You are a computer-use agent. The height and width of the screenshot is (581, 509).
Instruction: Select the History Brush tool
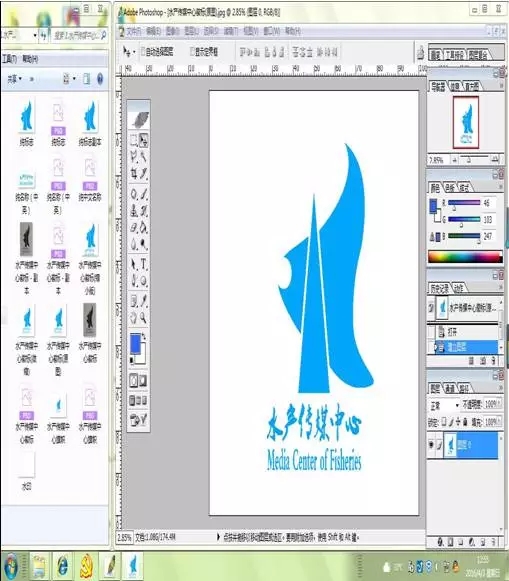point(144,211)
